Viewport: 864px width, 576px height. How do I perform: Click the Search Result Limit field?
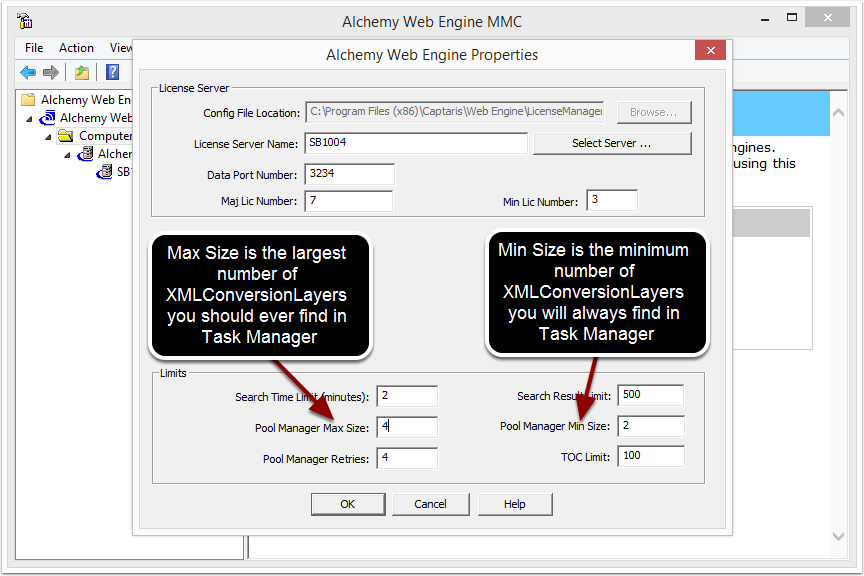[651, 395]
